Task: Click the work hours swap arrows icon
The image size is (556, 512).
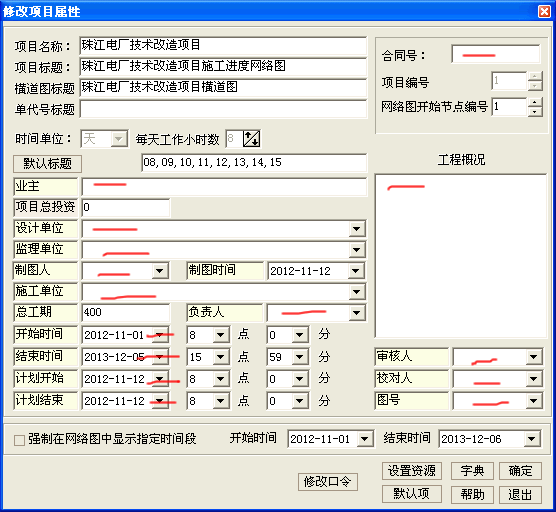Action: [x=251, y=139]
